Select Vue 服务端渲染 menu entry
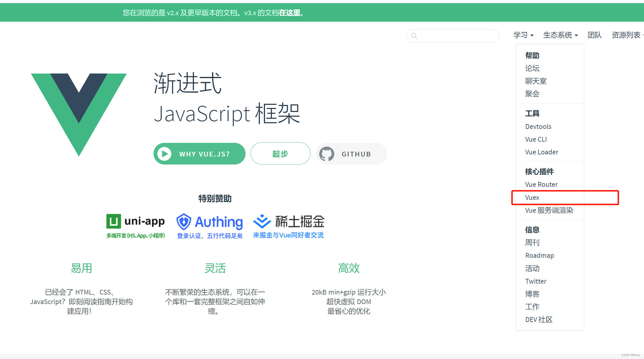The width and height of the screenshot is (644, 359). point(549,210)
